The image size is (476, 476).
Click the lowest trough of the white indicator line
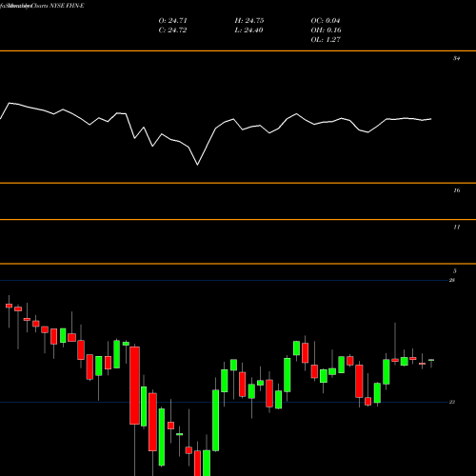coord(198,165)
